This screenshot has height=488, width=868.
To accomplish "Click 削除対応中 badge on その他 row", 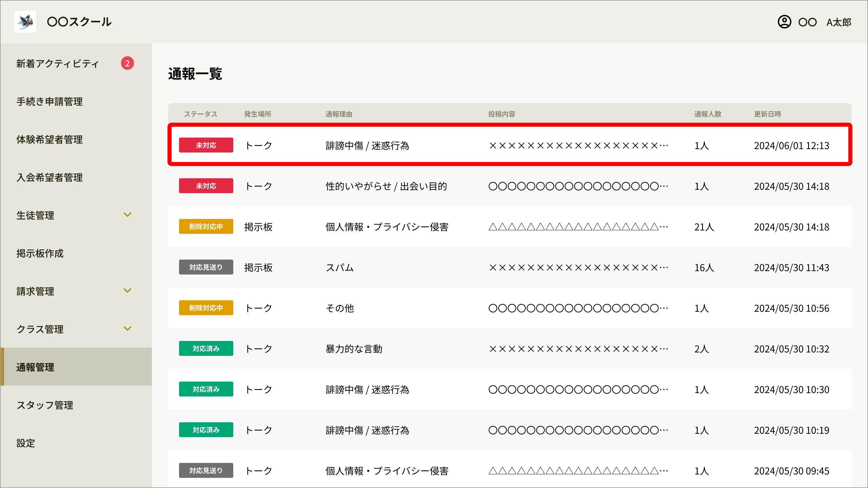I will pos(206,308).
